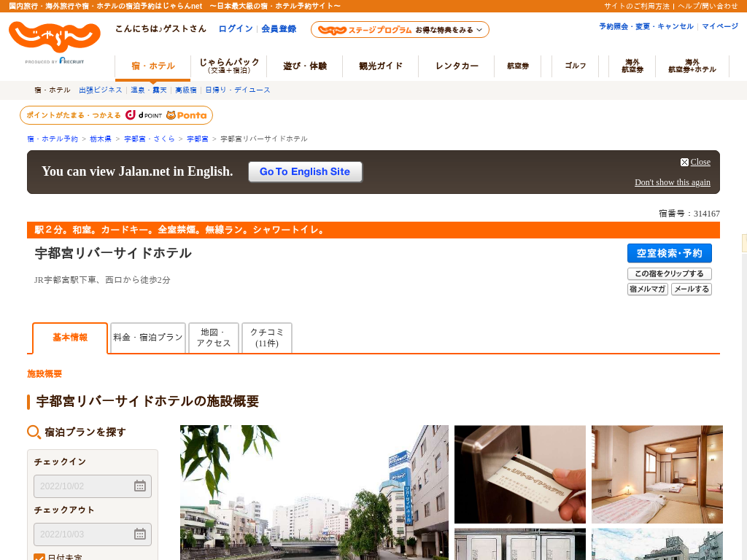Click the 高級宿 submenu link

point(186,90)
